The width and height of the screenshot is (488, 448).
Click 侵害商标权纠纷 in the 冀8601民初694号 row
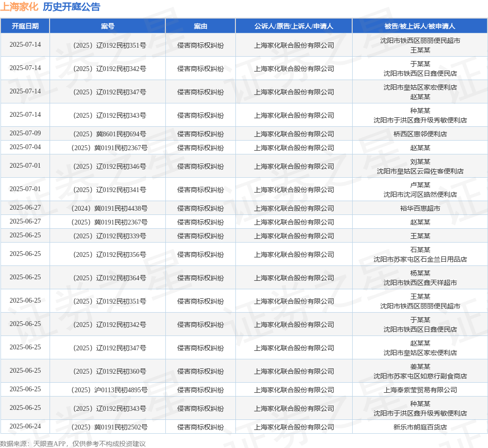click(x=201, y=134)
